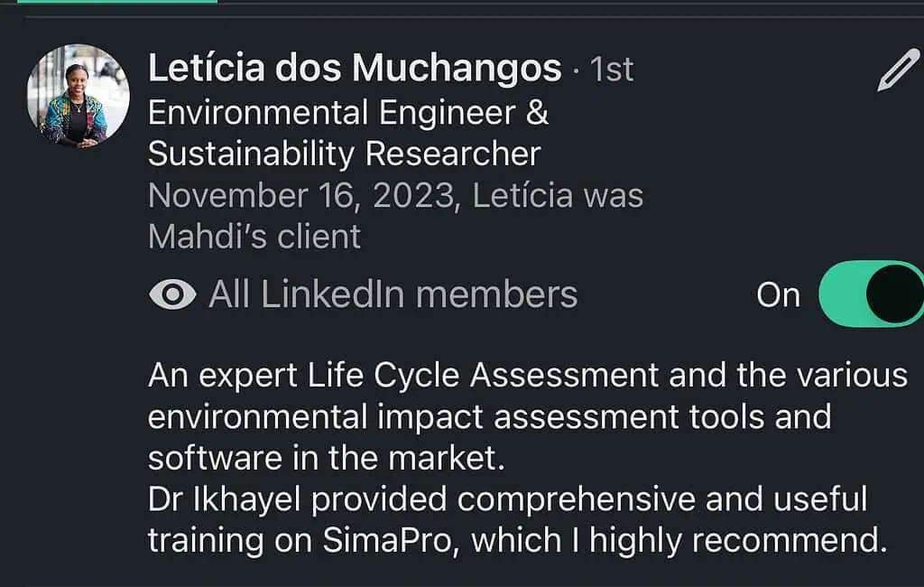
Task: Click the "Mahdi's client" relationship text
Action: (x=254, y=237)
